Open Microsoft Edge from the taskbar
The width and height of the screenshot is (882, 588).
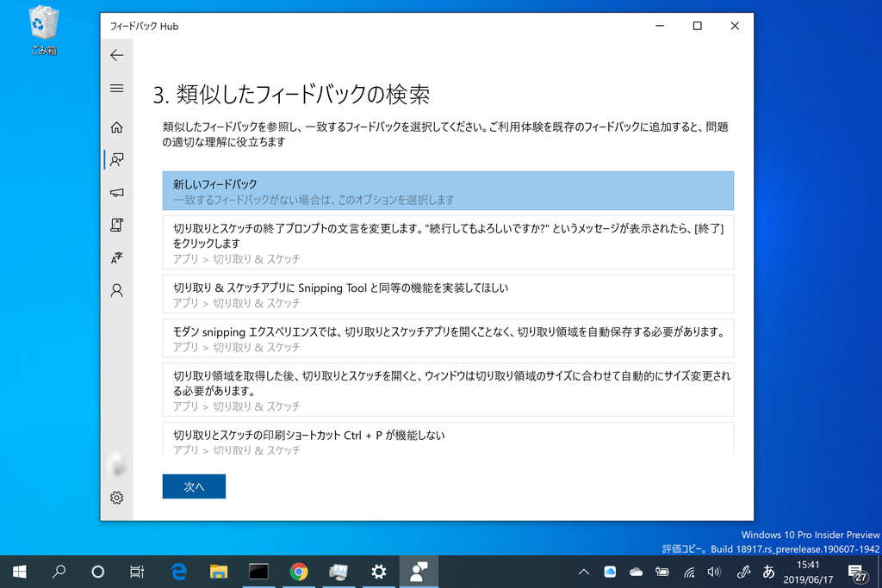click(x=178, y=571)
